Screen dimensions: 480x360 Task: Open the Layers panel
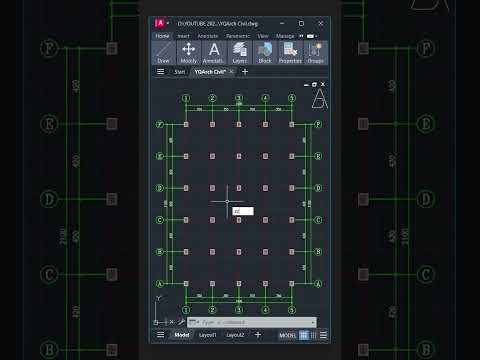[x=240, y=53]
